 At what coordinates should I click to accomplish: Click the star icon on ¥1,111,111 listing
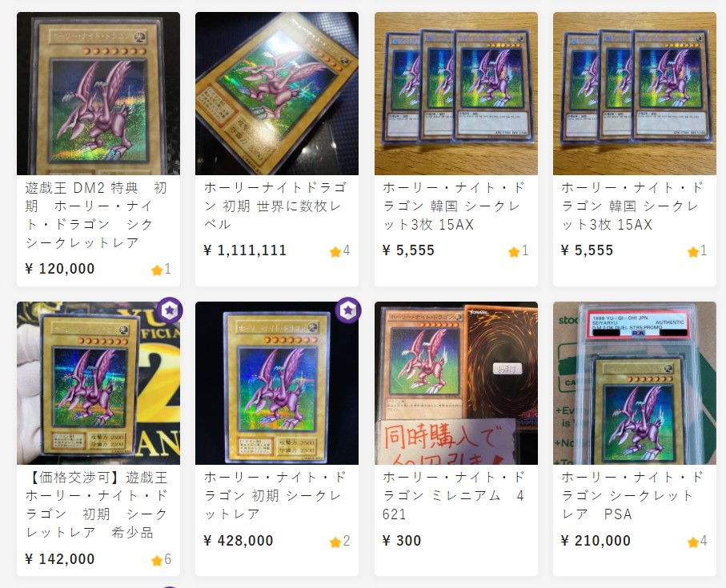[335, 252]
